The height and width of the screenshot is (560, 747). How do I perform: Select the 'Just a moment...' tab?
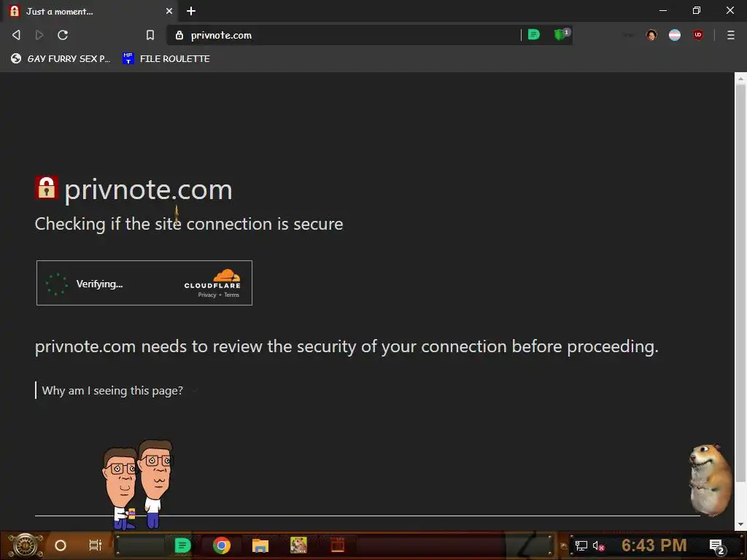[90, 11]
